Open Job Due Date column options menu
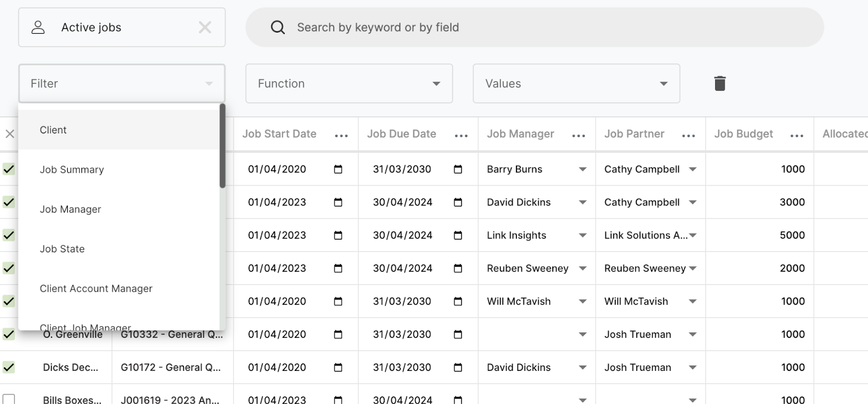Viewport: 868px width, 404px height. pos(461,135)
